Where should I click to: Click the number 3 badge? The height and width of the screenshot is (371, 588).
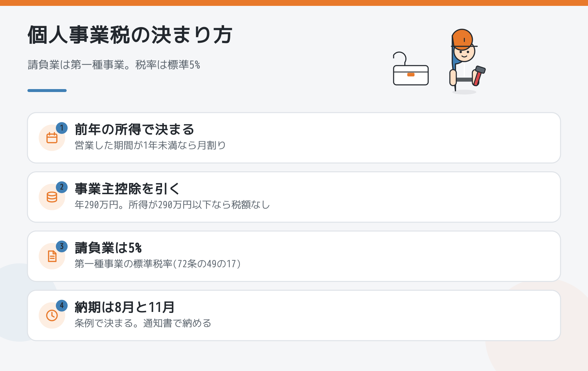(x=62, y=246)
